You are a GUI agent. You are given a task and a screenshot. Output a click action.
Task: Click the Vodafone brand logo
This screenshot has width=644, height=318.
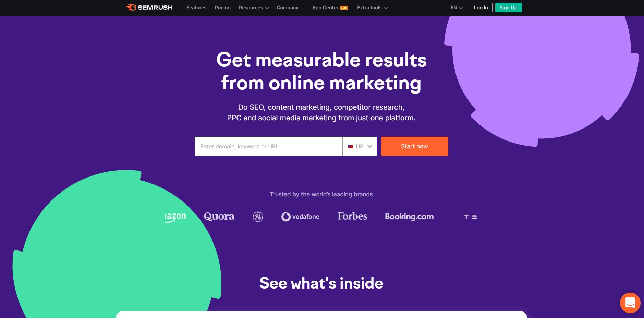[x=300, y=217]
